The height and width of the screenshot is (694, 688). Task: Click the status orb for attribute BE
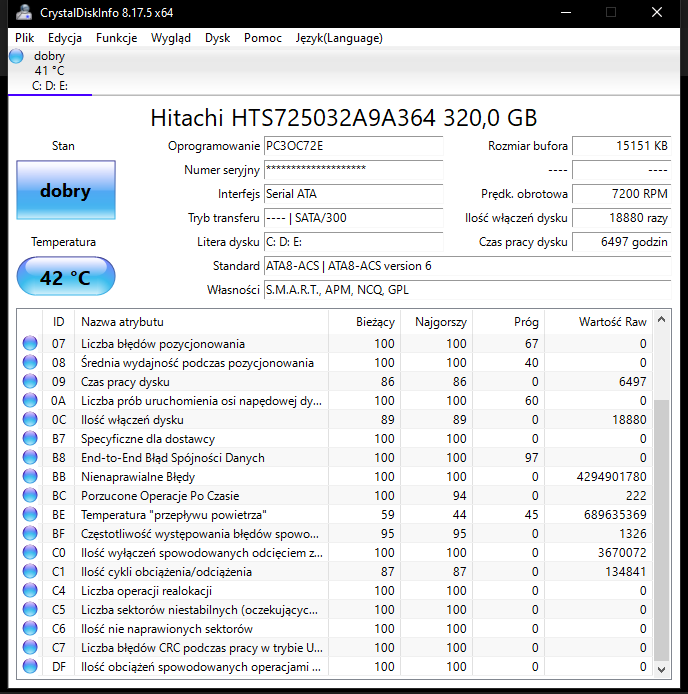[30, 514]
